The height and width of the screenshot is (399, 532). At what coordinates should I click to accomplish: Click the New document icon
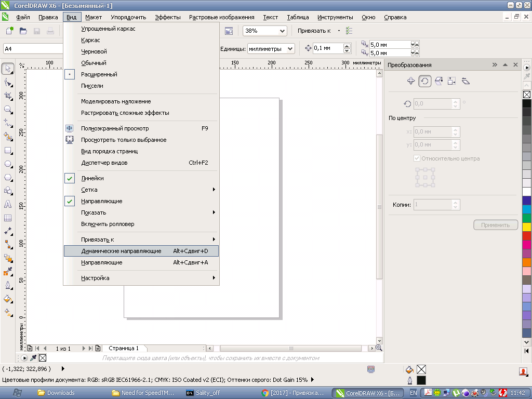coord(9,31)
